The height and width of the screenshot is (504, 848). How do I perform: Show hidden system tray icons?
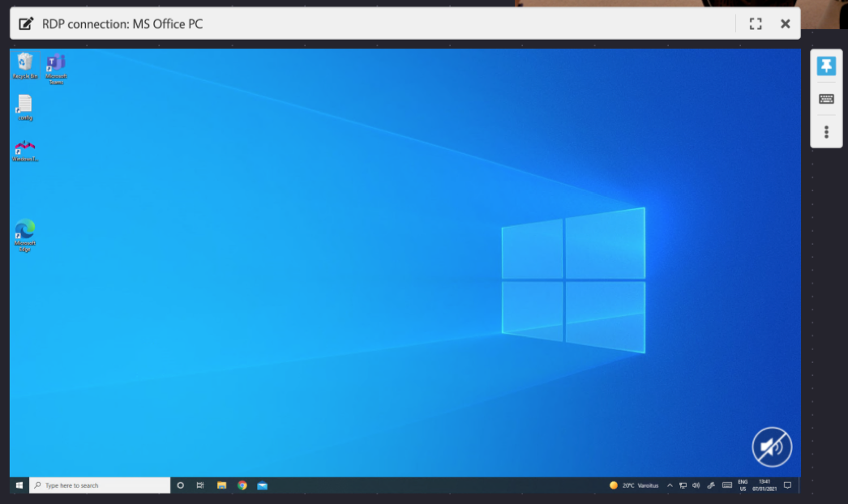pos(670,485)
